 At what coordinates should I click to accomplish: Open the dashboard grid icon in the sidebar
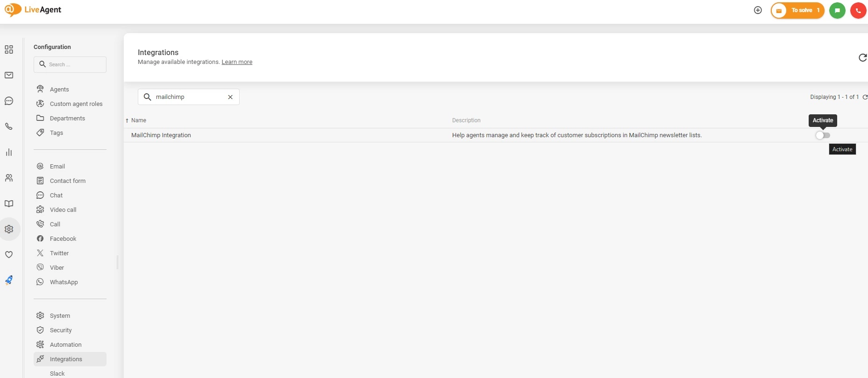click(9, 49)
